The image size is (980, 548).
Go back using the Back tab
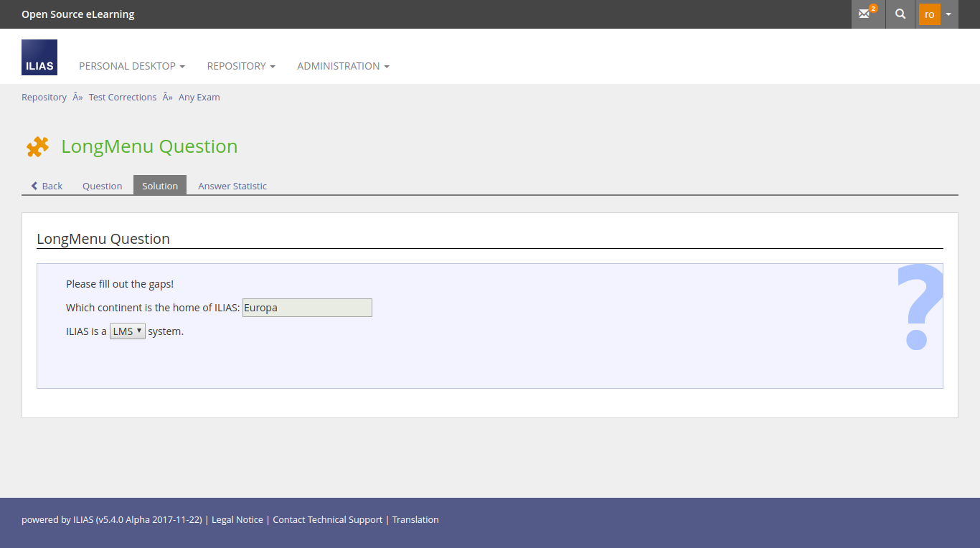pos(47,186)
